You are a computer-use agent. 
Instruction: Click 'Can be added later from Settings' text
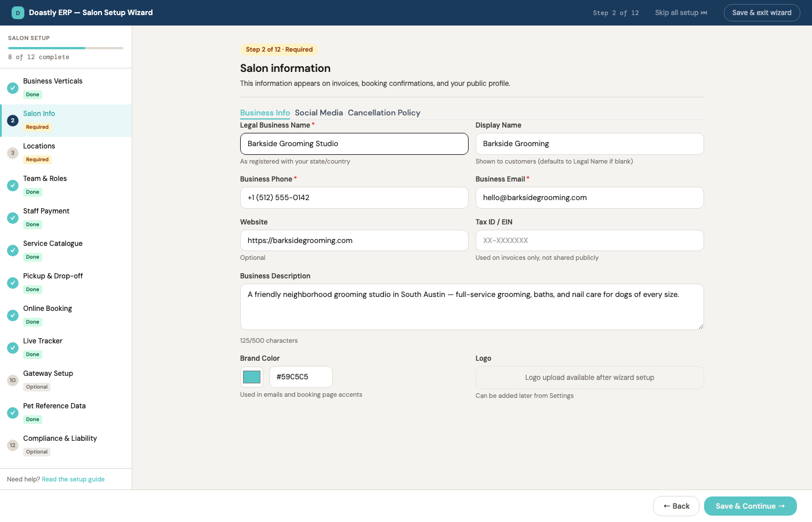coord(524,396)
